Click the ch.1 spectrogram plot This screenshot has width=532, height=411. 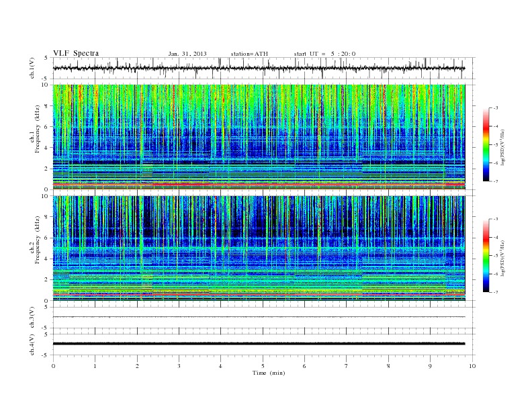click(259, 137)
